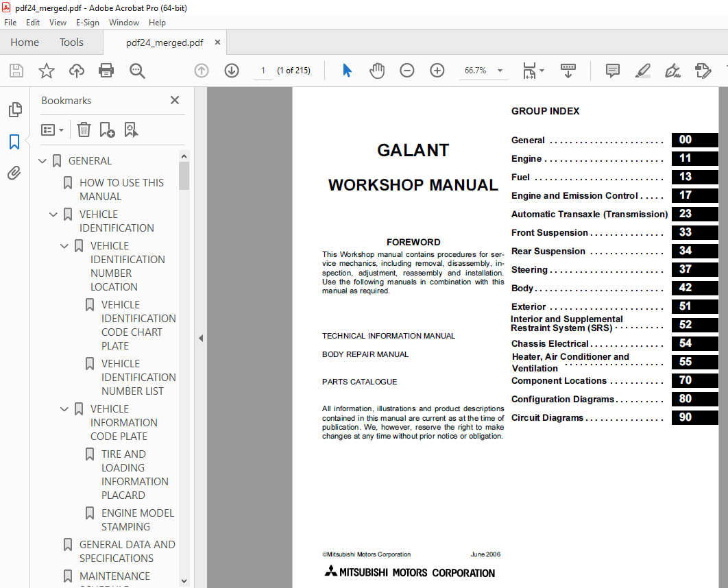
Task: Collapse the navigation pane arrow
Action: tap(201, 338)
